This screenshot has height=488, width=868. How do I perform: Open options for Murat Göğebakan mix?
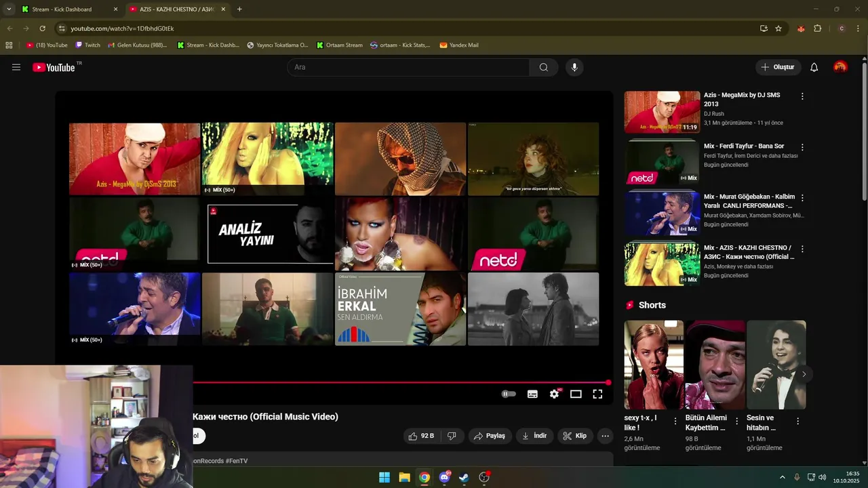pos(802,198)
